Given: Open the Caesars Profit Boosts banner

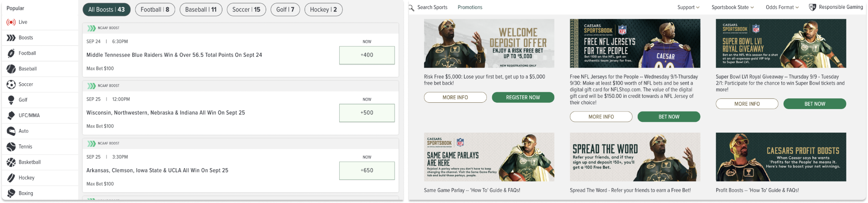Looking at the screenshot, I should coord(781,157).
